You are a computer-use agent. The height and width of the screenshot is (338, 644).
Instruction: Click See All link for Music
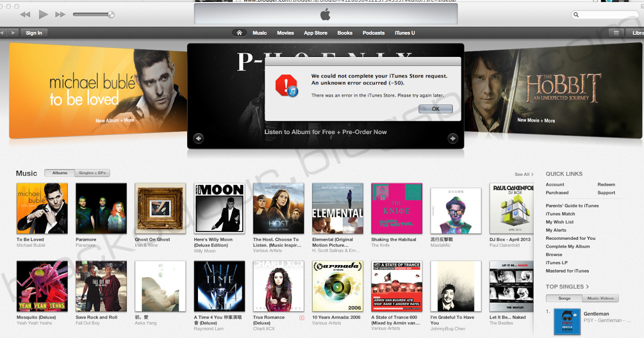pos(524,174)
